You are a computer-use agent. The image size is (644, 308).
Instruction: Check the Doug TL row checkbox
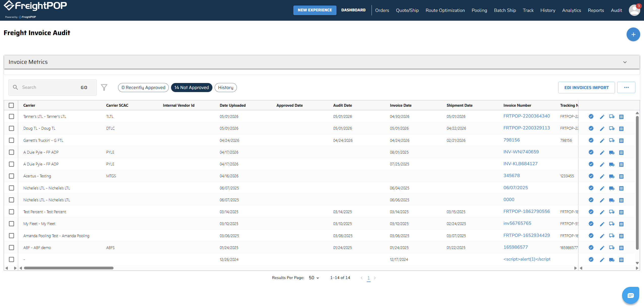(x=11, y=128)
